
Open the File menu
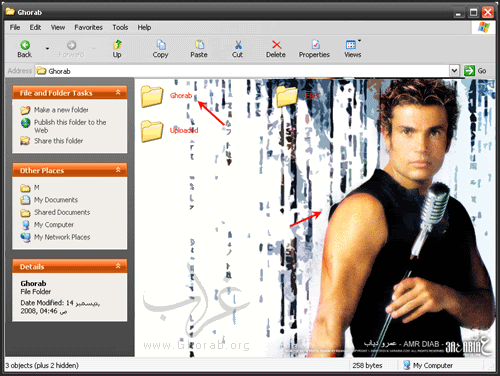tap(15, 27)
